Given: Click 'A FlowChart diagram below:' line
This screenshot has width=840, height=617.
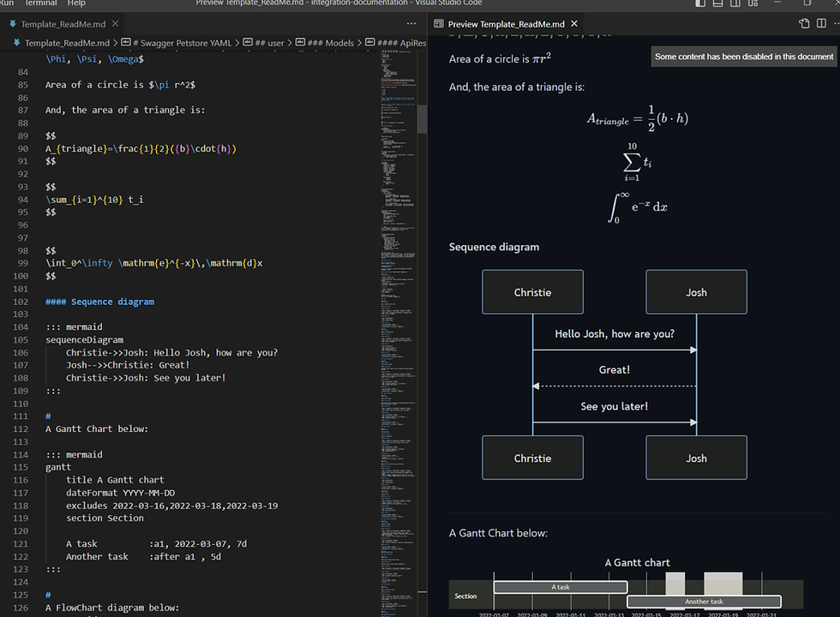Looking at the screenshot, I should point(112,608).
